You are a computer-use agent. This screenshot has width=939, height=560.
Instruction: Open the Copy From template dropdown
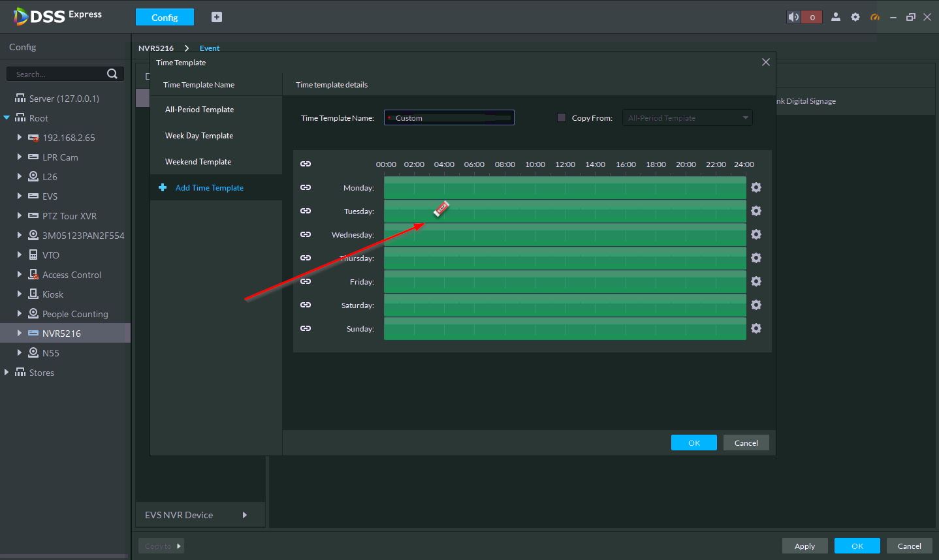point(687,118)
